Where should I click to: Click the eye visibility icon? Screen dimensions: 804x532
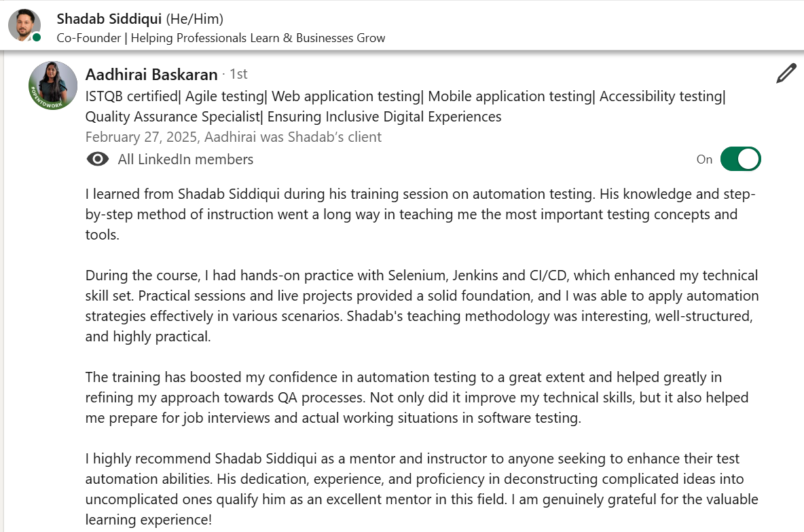[x=98, y=159]
